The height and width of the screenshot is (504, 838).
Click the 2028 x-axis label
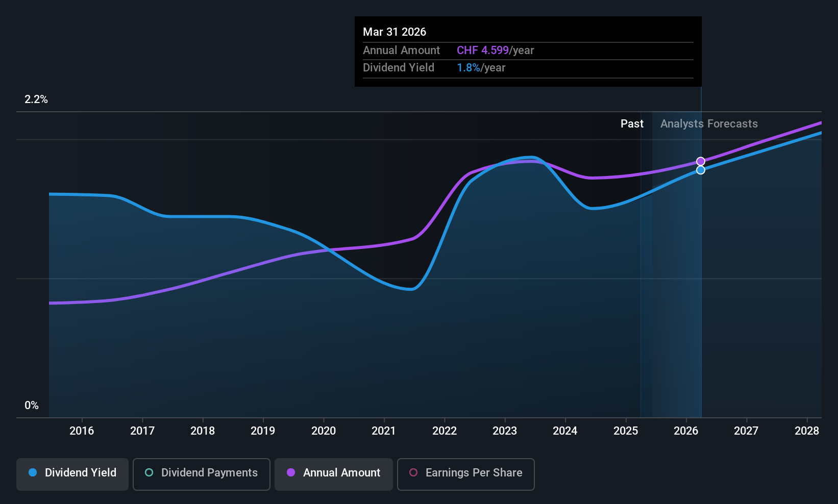[807, 431]
